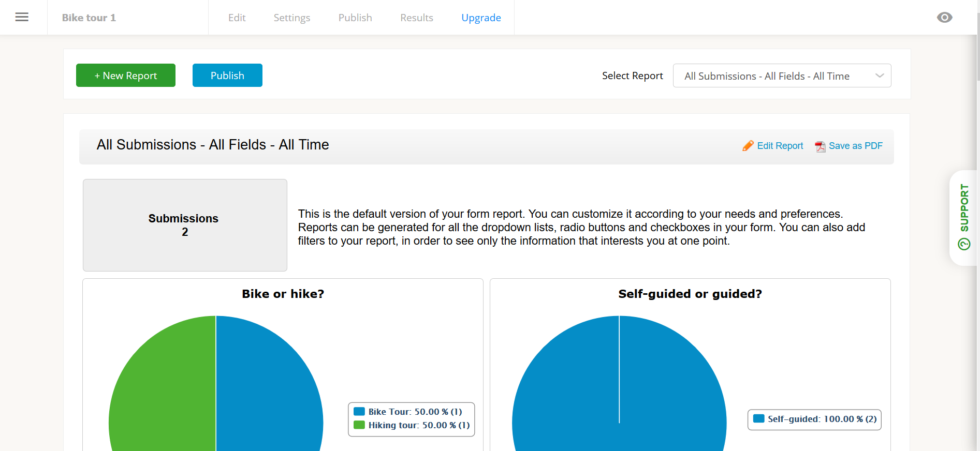This screenshot has width=980, height=451.
Task: Click the green Hiking tour legend swatch
Action: pyautogui.click(x=359, y=425)
